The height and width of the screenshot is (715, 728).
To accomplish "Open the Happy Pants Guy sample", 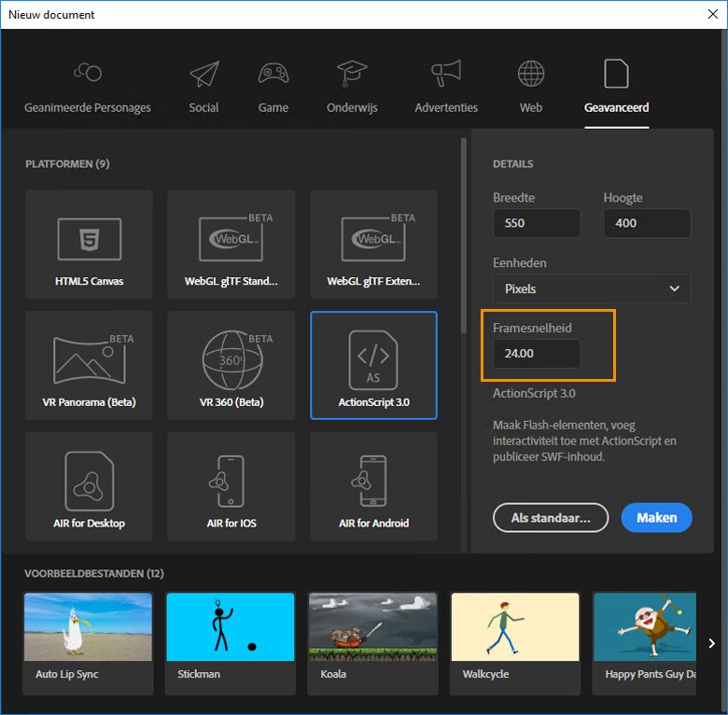I will click(644, 643).
